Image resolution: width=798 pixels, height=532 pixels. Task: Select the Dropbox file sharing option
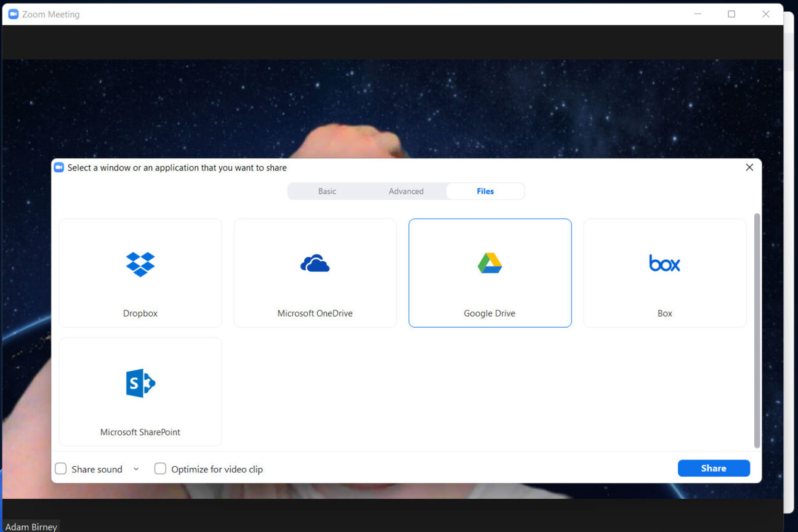coord(140,273)
